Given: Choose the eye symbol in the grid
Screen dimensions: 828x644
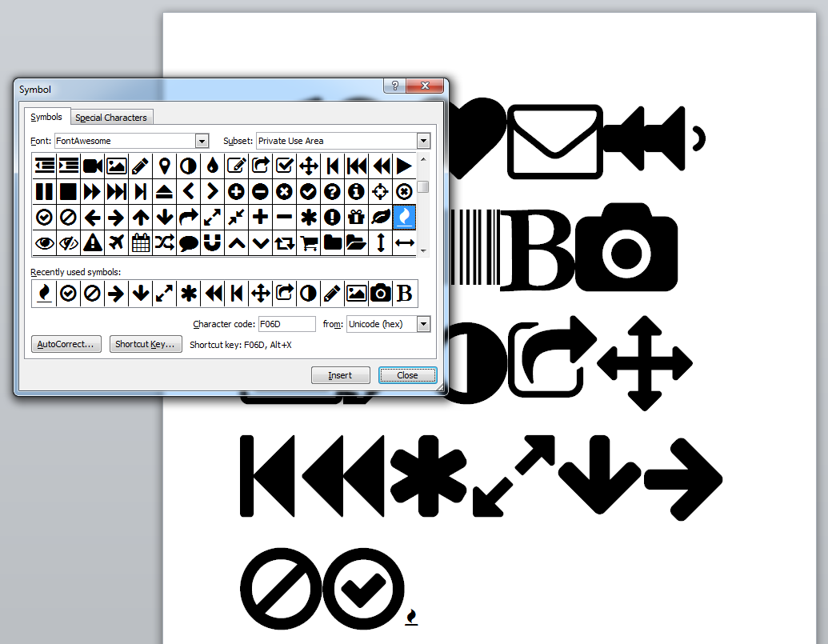Looking at the screenshot, I should tap(44, 242).
